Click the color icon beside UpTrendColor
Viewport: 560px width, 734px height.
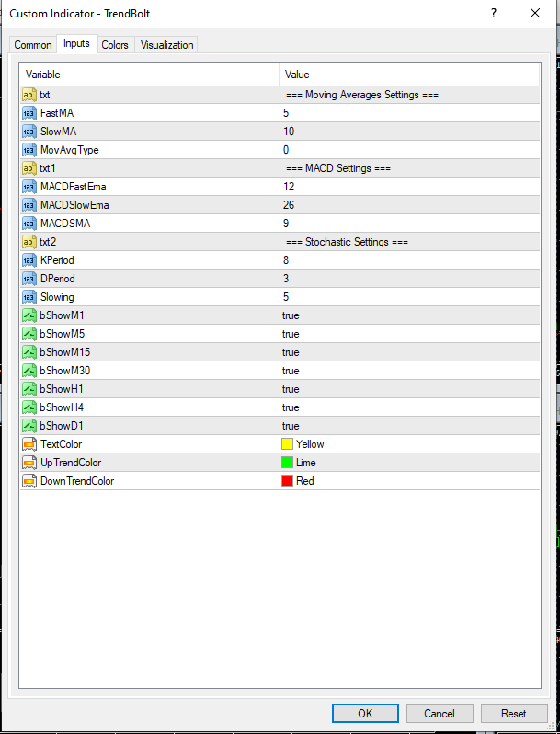(x=29, y=463)
